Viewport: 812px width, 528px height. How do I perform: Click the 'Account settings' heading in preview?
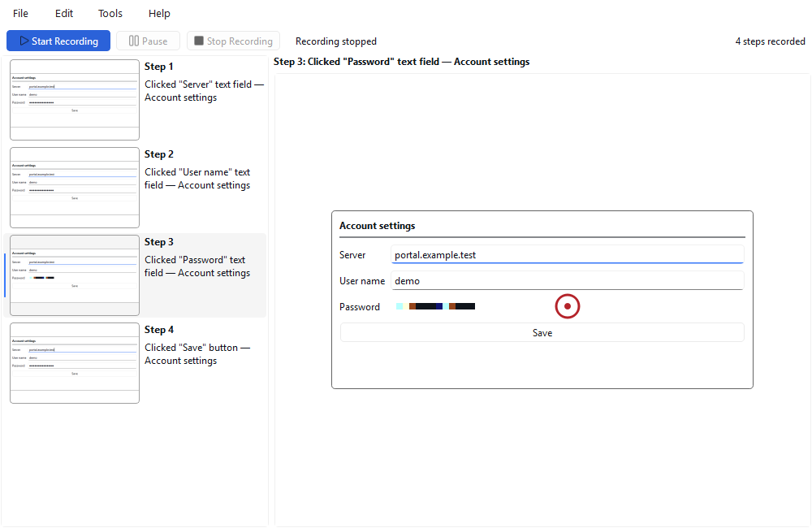click(x=377, y=226)
